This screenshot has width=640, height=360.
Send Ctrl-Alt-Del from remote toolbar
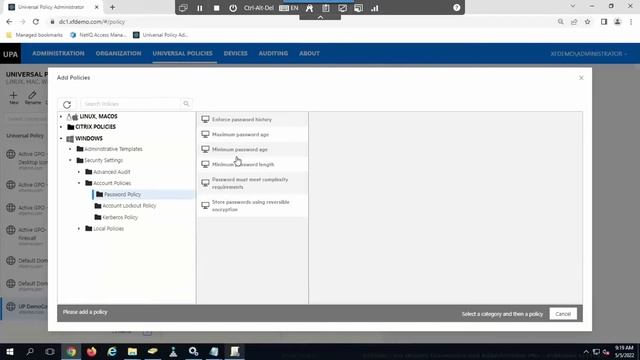tap(258, 8)
